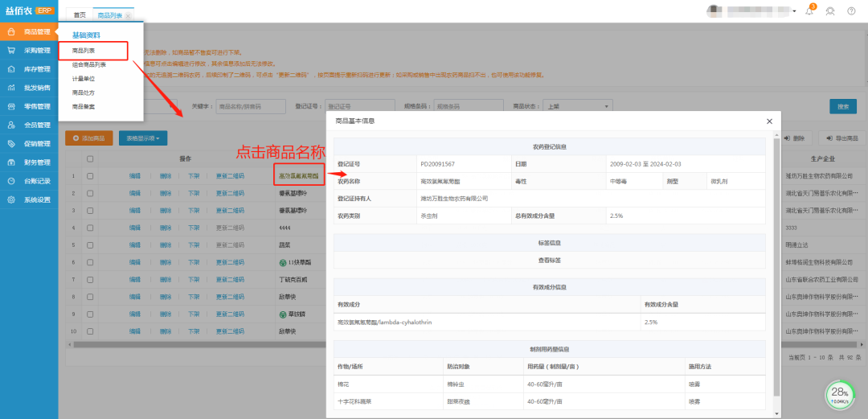The image size is (868, 419).
Task: Click the 删除 button beside 导出商品
Action: (x=795, y=138)
